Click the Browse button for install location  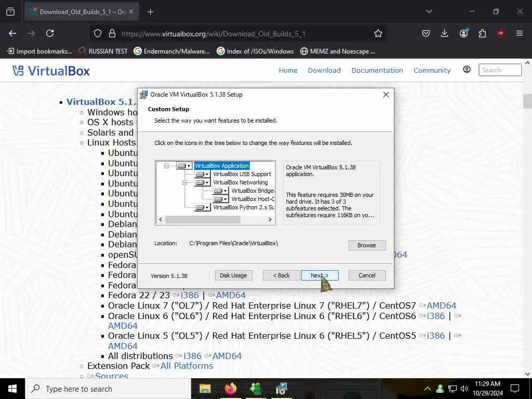(x=367, y=245)
